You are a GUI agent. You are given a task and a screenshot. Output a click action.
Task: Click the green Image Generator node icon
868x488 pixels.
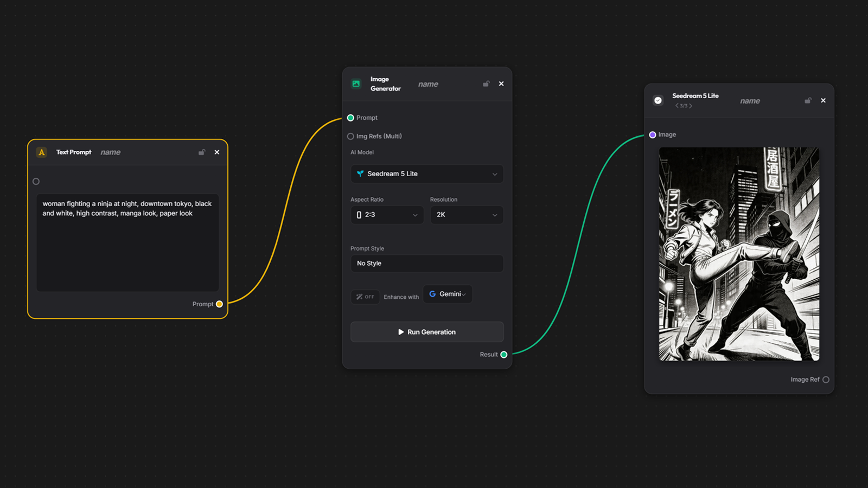point(356,84)
